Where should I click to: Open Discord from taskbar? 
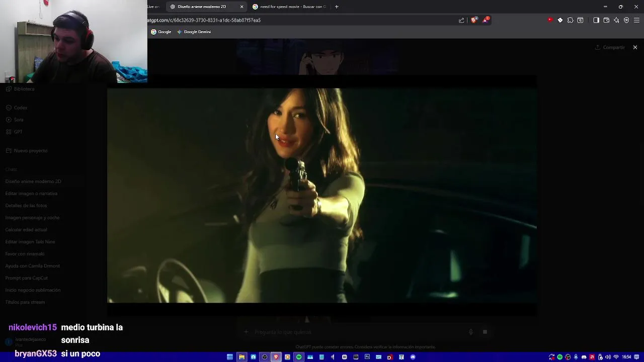(x=413, y=357)
